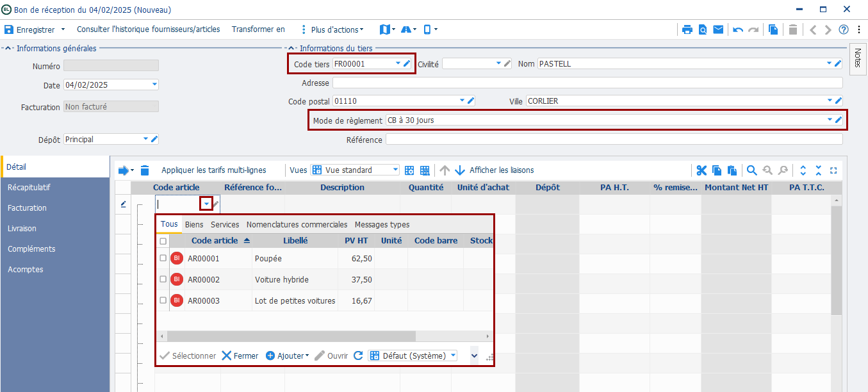Expand the Code tiers dropdown
868x392 pixels.
398,63
